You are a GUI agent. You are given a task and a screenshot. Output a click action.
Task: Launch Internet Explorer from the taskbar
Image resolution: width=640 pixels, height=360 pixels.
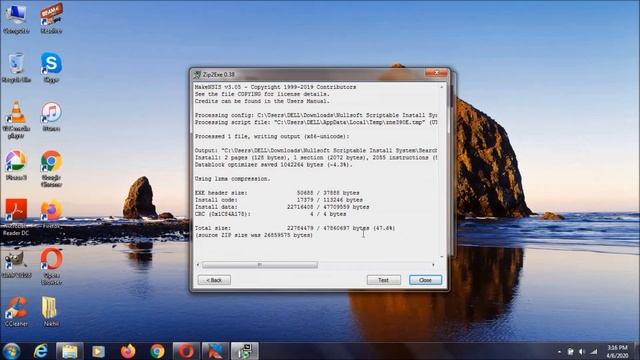[x=40, y=351]
